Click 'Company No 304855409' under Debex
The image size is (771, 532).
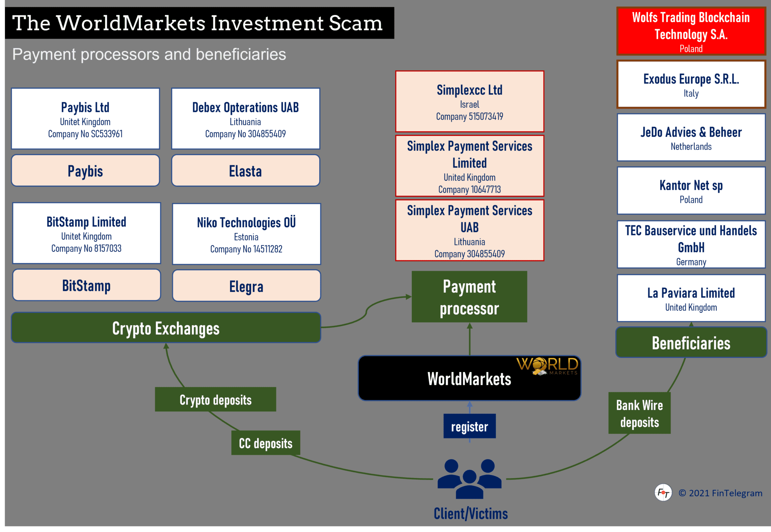tap(246, 134)
